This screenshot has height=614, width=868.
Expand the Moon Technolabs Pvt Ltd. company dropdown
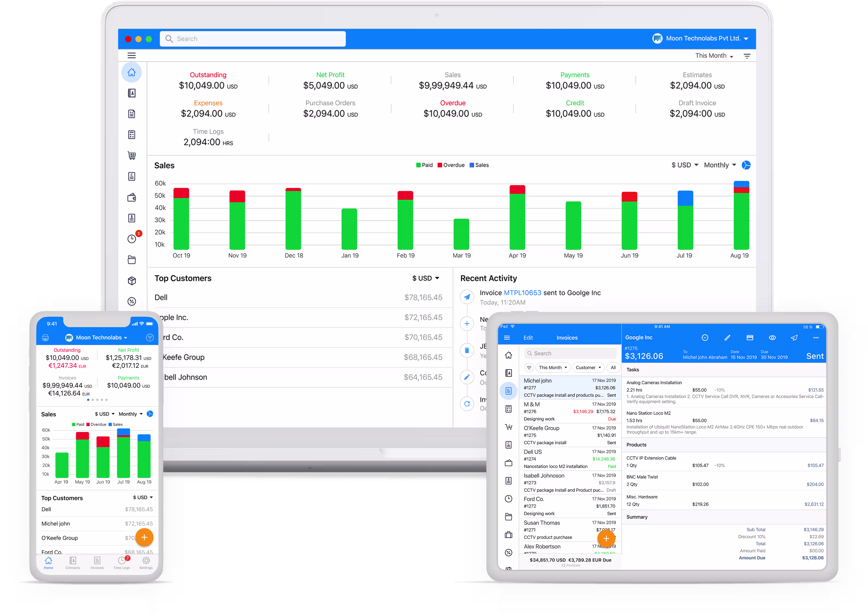(x=701, y=39)
